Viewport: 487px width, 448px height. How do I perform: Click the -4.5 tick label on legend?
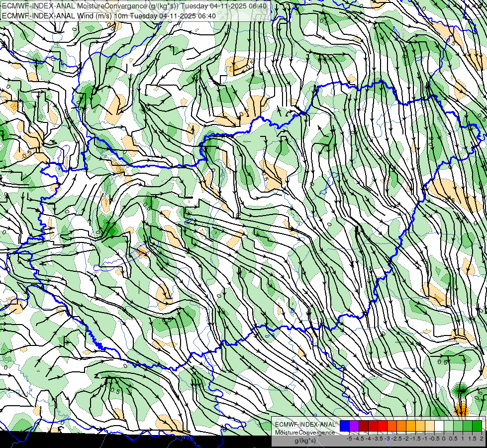click(359, 439)
